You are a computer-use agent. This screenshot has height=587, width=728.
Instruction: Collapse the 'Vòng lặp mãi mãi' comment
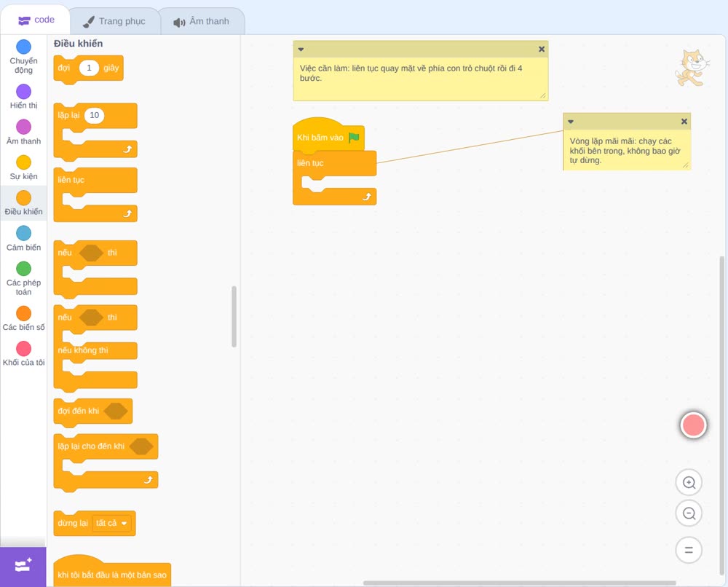(x=571, y=122)
